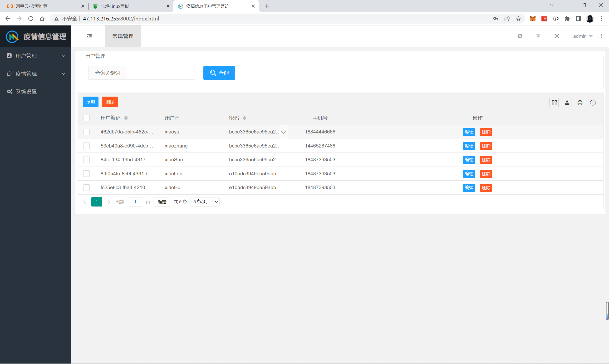609x364 pixels.
Task: Toggle fullscreen via the header icon
Action: [556, 36]
